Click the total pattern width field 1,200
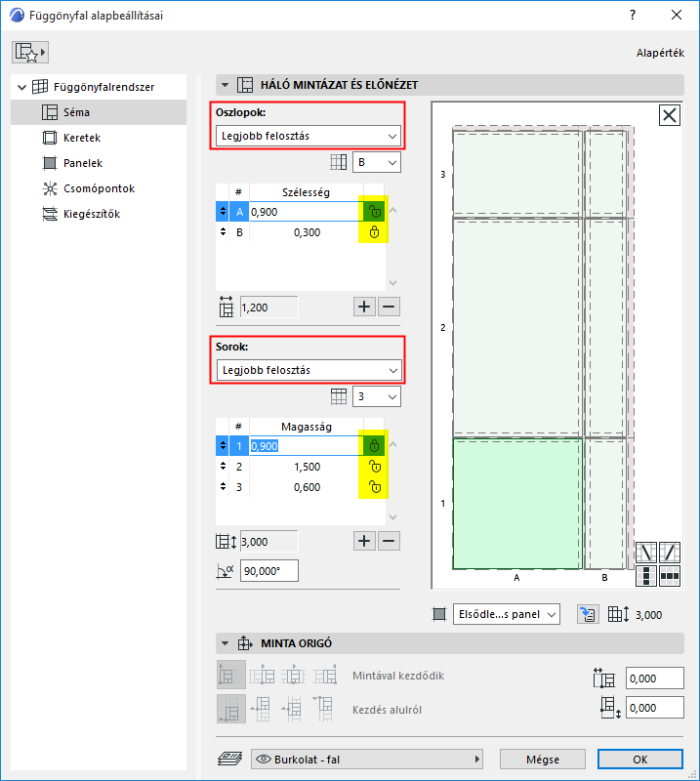700x781 pixels. point(269,308)
